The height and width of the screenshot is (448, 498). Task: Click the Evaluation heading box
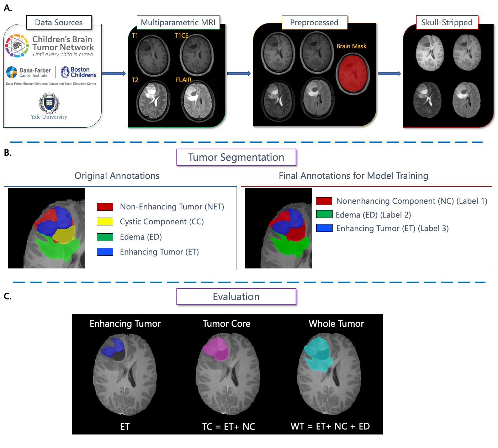236,297
